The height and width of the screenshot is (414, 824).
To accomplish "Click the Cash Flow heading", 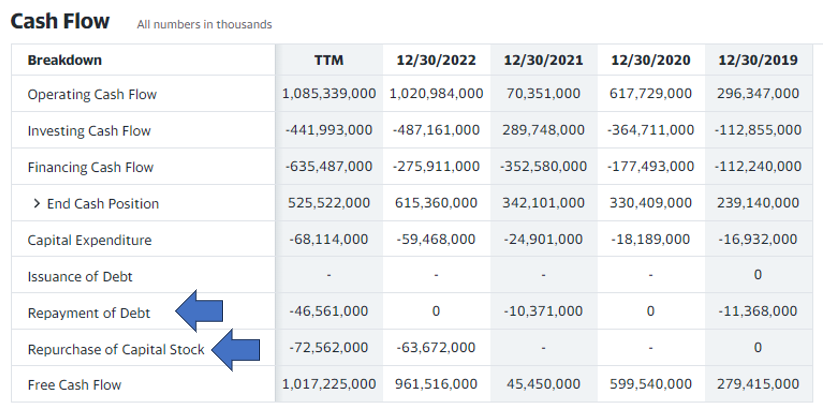I will 60,22.
